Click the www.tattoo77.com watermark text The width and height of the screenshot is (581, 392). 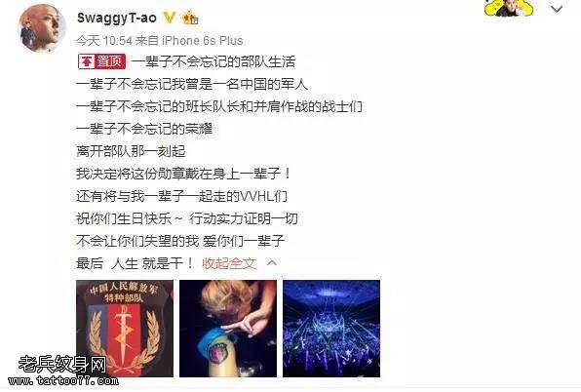[x=63, y=380]
